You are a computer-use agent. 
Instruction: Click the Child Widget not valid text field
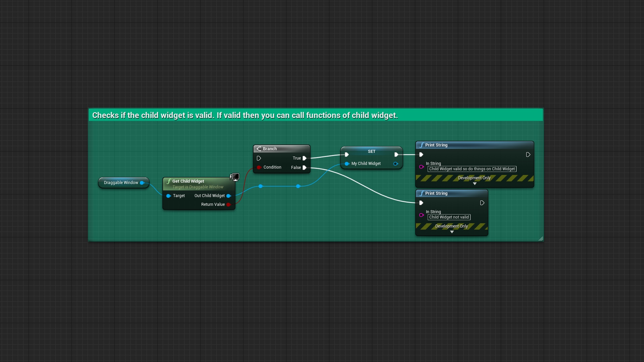pyautogui.click(x=448, y=217)
